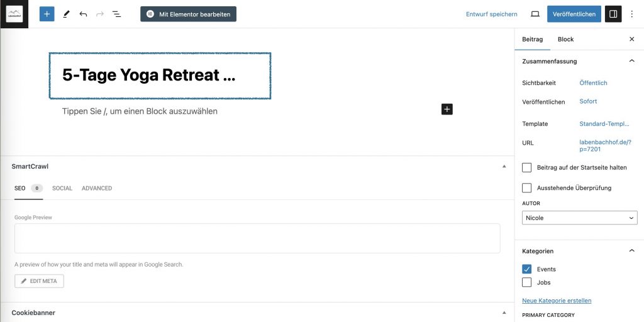
Task: Open the Autor dropdown showing Nicole
Action: click(579, 218)
